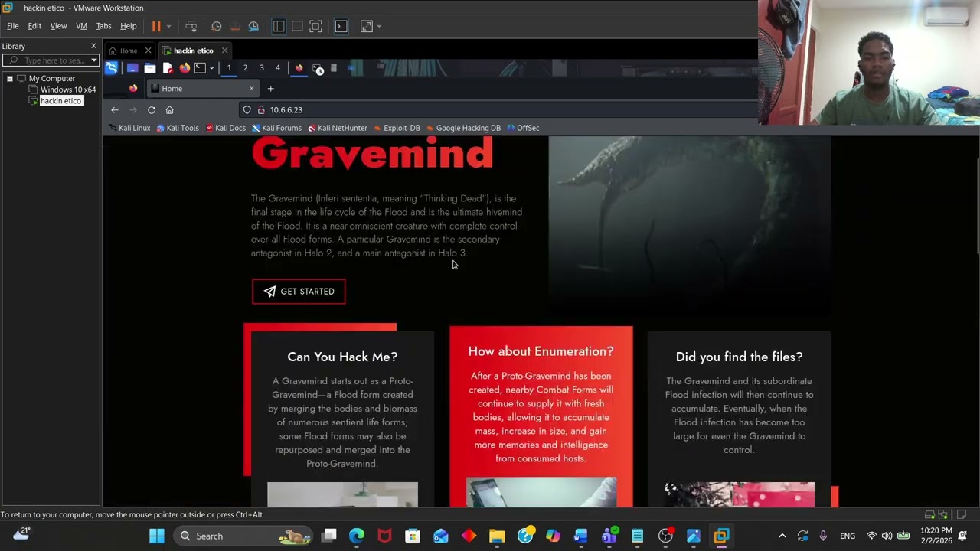Switch to Kali workspace 3

click(261, 68)
